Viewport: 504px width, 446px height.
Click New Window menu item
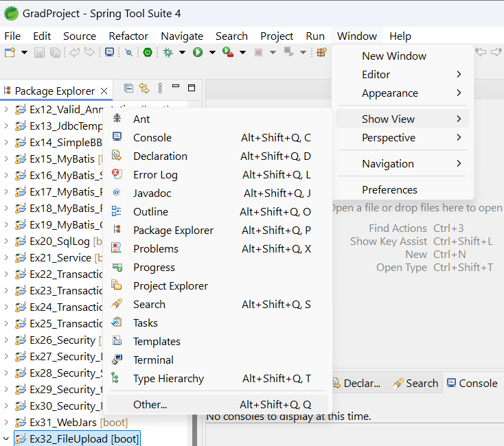[402, 56]
